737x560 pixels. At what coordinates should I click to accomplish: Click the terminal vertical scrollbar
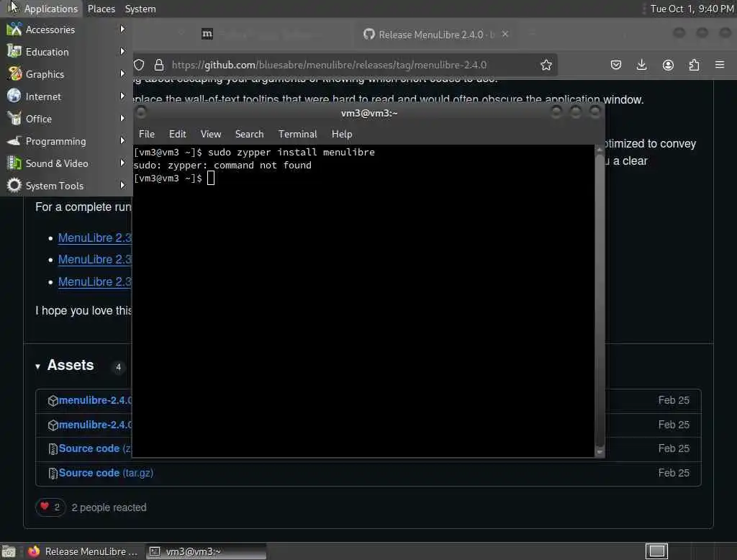[x=600, y=301]
